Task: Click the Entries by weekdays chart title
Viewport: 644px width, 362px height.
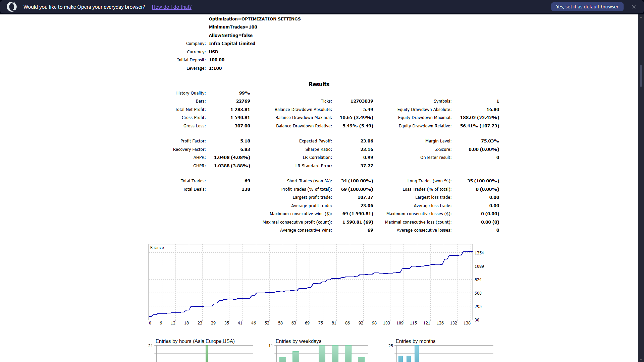Action: coord(298,341)
